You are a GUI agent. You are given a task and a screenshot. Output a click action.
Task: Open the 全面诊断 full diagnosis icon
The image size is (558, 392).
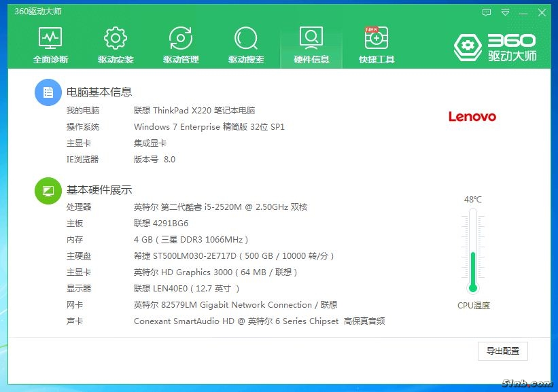pyautogui.click(x=50, y=46)
